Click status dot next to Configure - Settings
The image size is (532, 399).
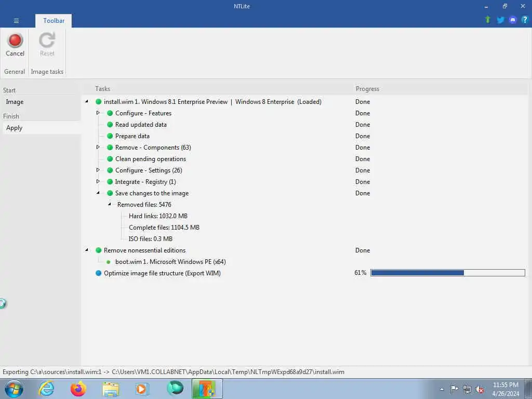click(110, 170)
